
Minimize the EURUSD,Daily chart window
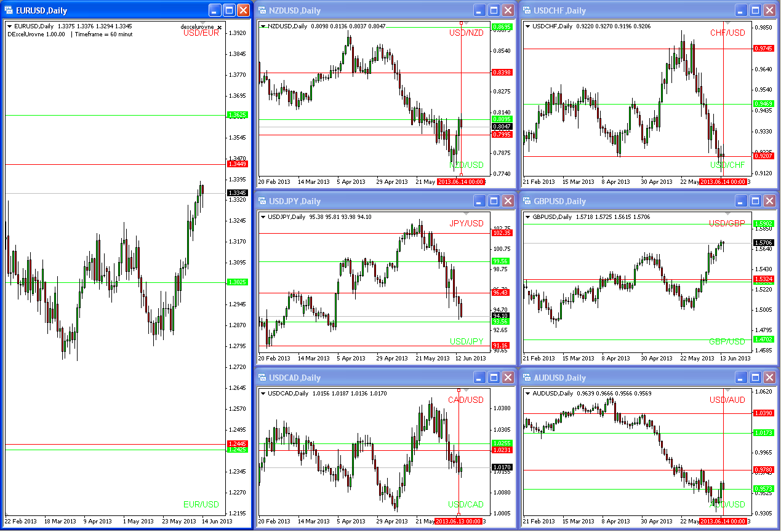(x=215, y=10)
